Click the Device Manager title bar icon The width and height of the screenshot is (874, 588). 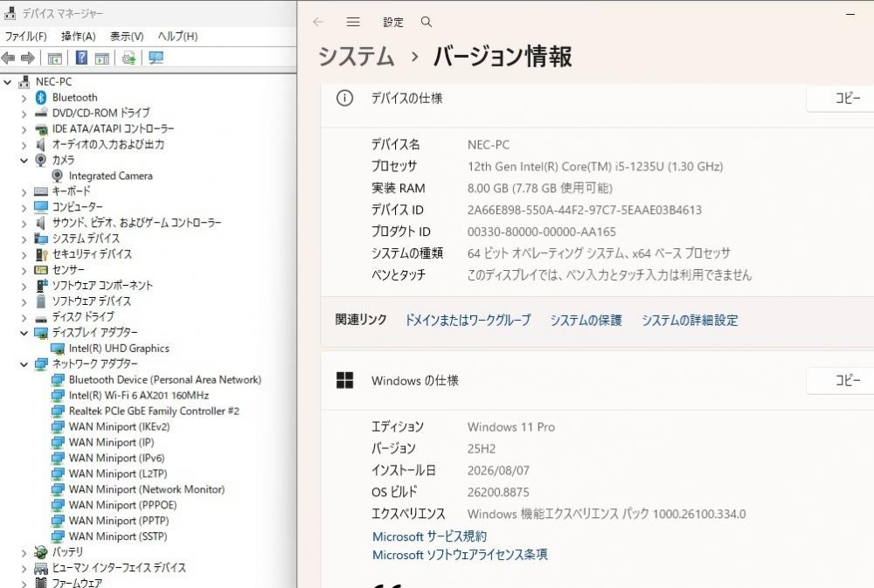pyautogui.click(x=10, y=12)
